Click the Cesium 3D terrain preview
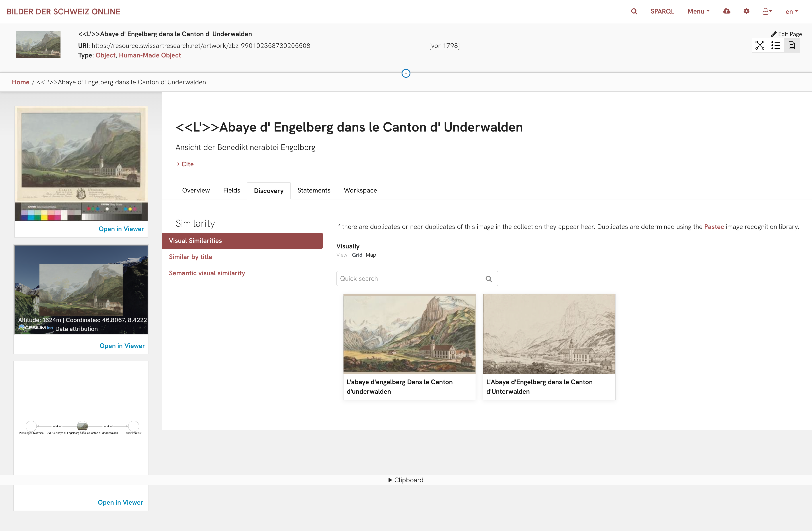The height and width of the screenshot is (531, 812). [81, 290]
